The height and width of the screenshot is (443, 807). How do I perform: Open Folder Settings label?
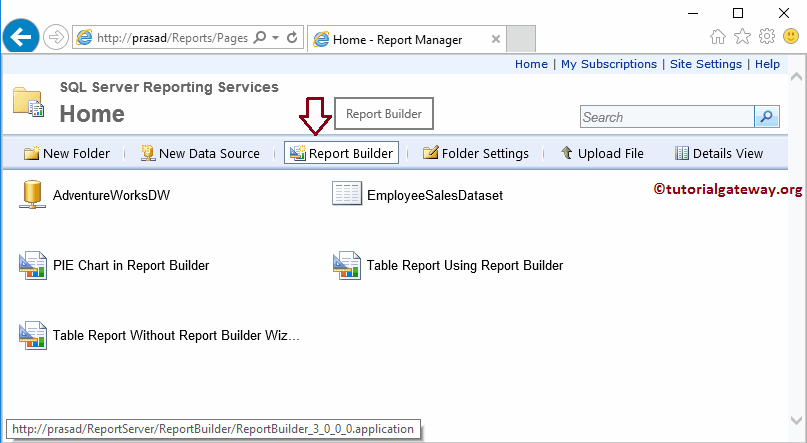[x=485, y=153]
